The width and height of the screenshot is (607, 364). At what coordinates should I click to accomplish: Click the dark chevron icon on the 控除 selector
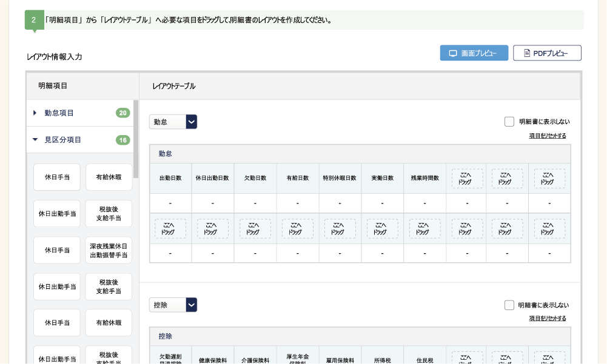(191, 305)
